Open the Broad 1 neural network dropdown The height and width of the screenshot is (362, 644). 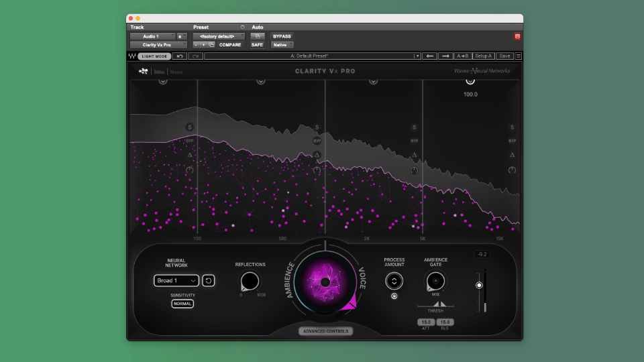pos(176,281)
